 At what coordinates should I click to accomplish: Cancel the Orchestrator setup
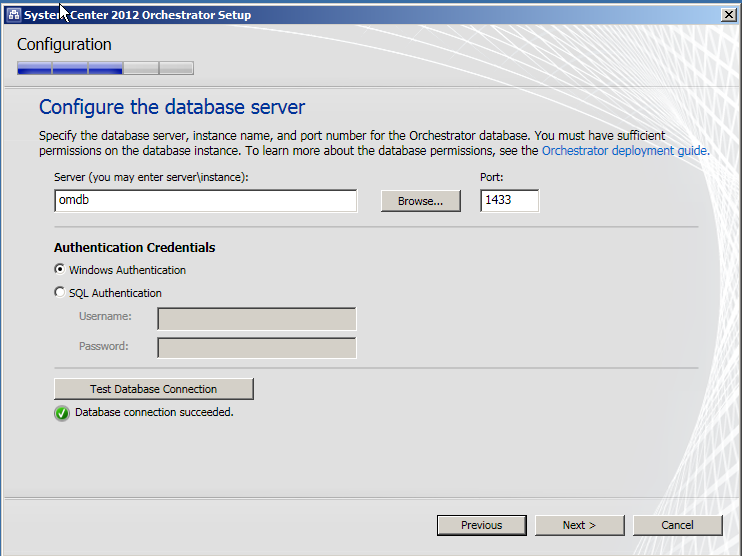678,525
